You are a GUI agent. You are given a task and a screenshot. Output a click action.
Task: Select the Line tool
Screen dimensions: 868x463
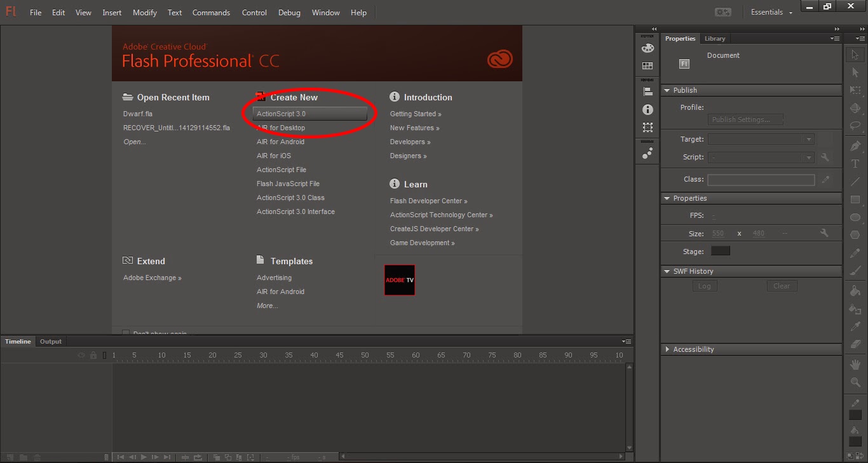pyautogui.click(x=855, y=182)
